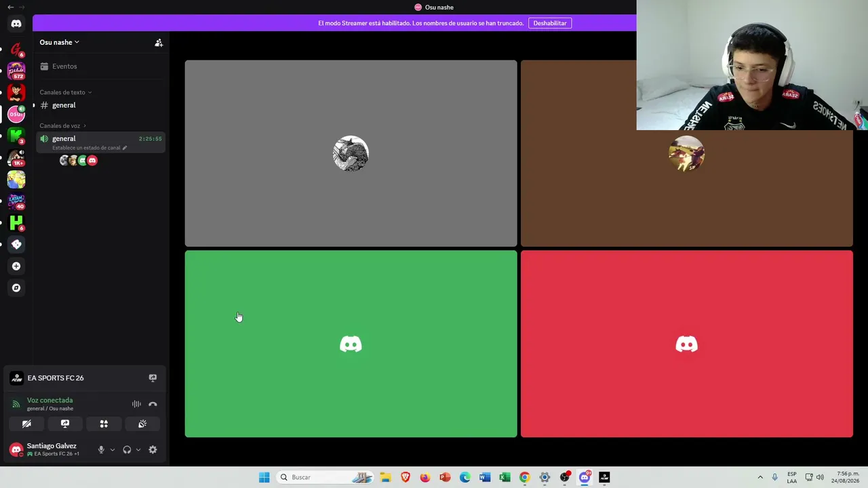This screenshot has height=488, width=868.
Task: Open Google Chrome from taskbar
Action: coord(524,477)
